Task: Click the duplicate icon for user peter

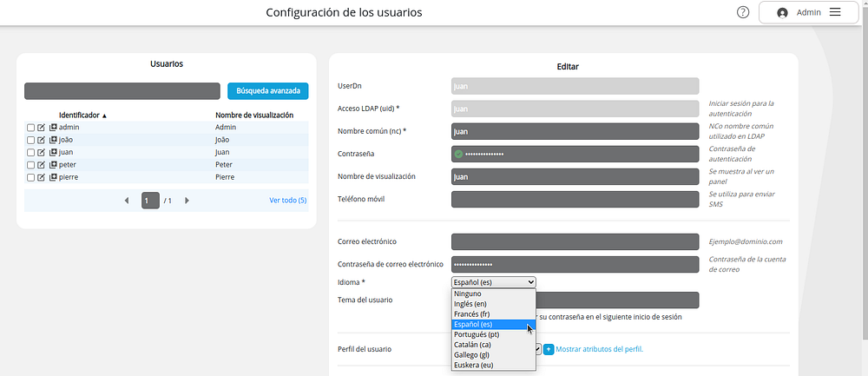Action: click(x=53, y=164)
